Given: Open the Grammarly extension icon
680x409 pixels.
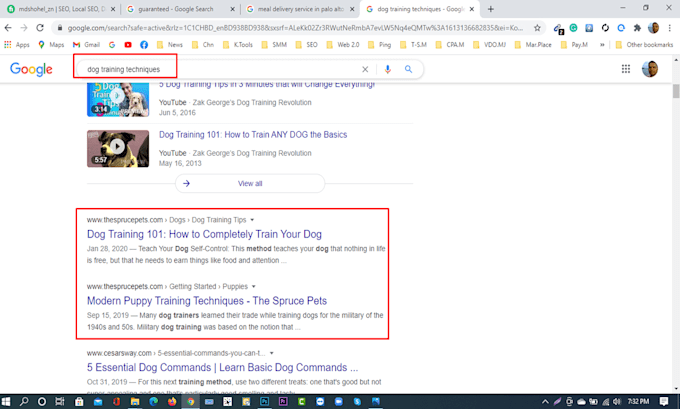Looking at the screenshot, I should [573, 28].
